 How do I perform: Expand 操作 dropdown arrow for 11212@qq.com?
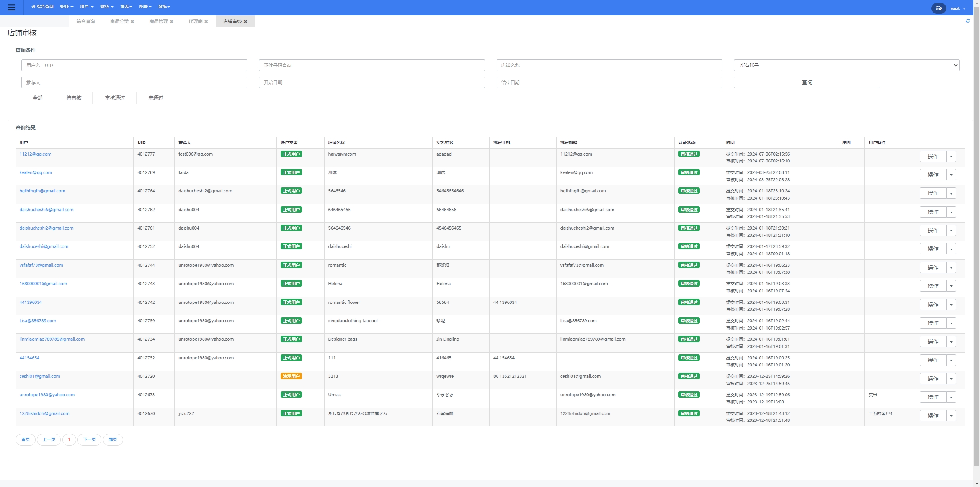(x=951, y=156)
